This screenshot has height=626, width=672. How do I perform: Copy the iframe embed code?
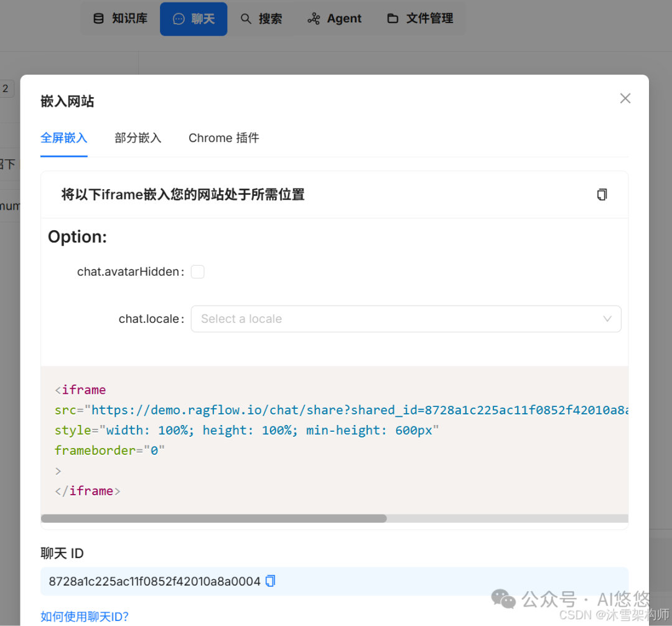point(602,195)
